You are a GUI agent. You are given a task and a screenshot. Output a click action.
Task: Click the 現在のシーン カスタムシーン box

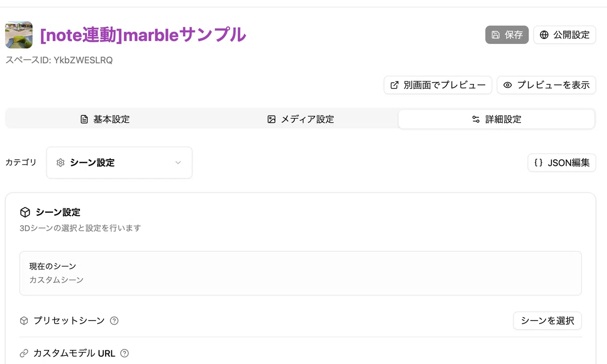300,273
